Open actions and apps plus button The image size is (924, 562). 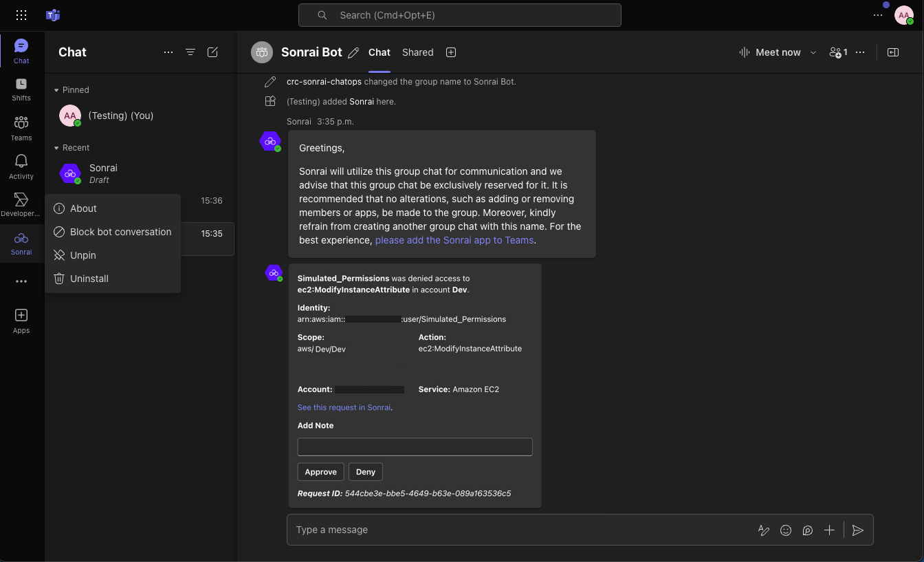830,530
